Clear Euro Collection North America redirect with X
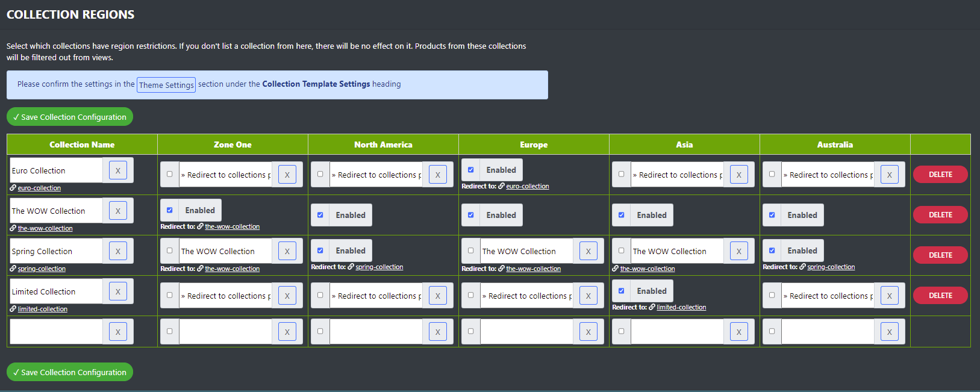The image size is (980, 392). click(438, 175)
